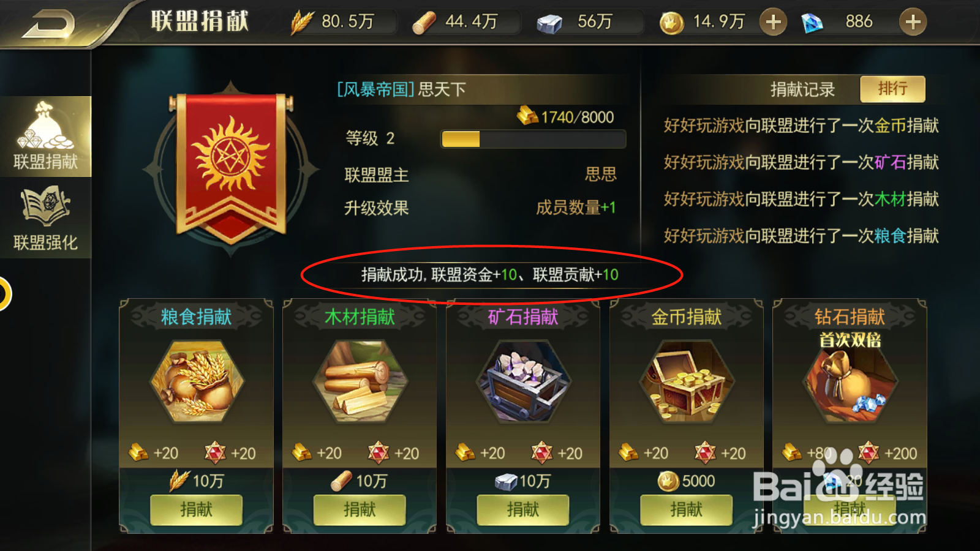
Task: Switch to 排行 ranking tab
Action: coord(892,89)
